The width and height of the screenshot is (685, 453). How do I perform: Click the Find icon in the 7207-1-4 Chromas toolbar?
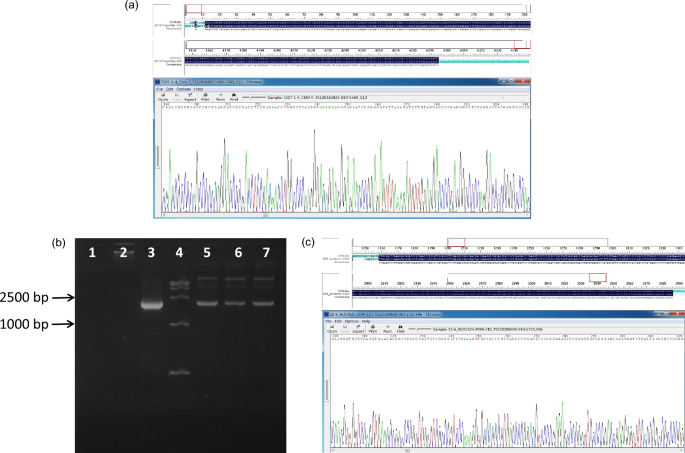tap(234, 97)
